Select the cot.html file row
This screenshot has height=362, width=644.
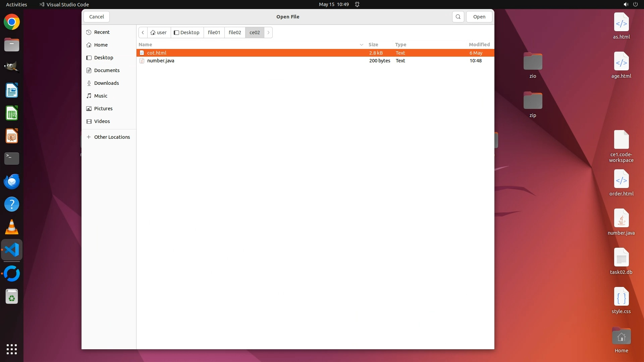pyautogui.click(x=157, y=53)
